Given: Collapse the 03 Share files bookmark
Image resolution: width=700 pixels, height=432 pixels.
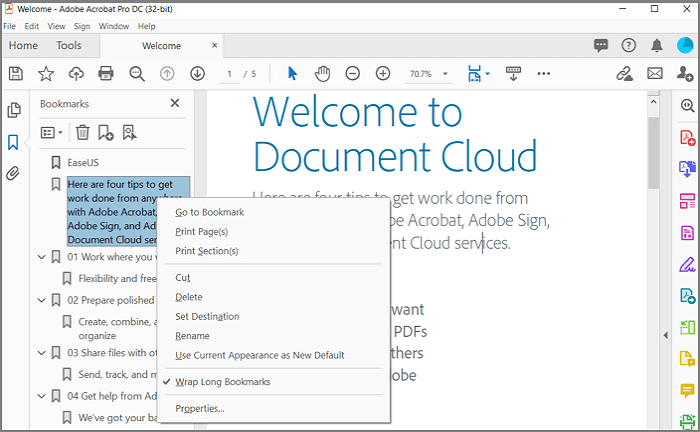Looking at the screenshot, I should 42,353.
